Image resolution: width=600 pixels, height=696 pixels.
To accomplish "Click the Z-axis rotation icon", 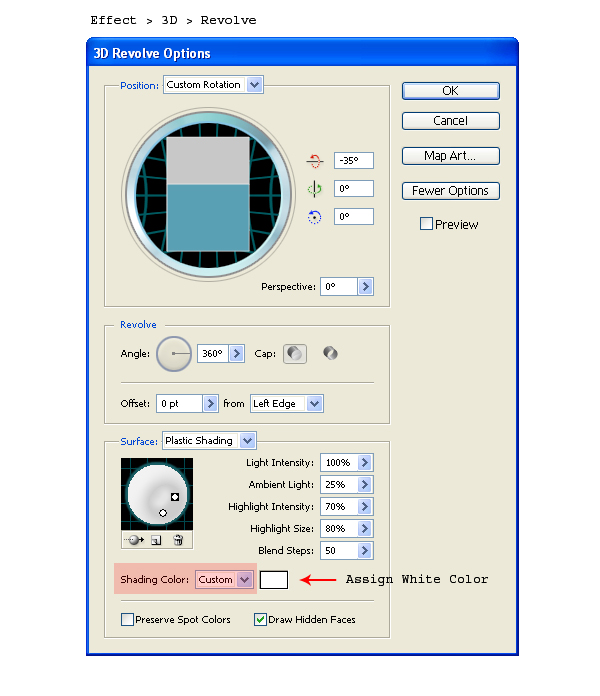I will [x=314, y=217].
